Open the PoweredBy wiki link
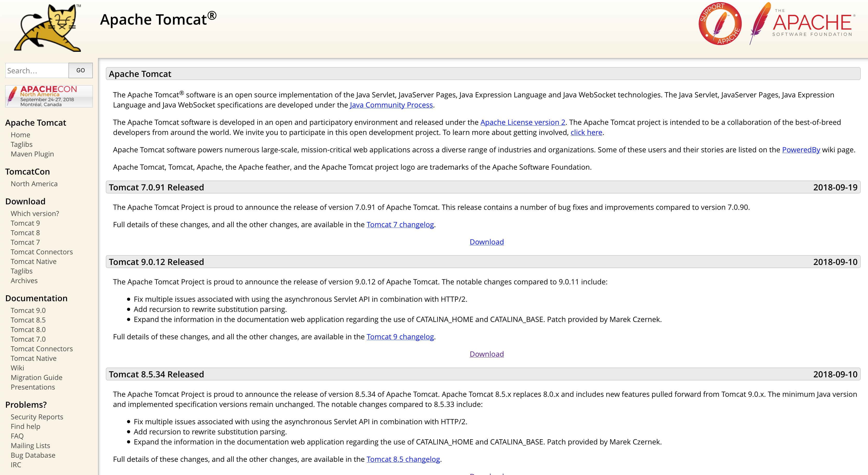Image resolution: width=868 pixels, height=475 pixels. 801,150
